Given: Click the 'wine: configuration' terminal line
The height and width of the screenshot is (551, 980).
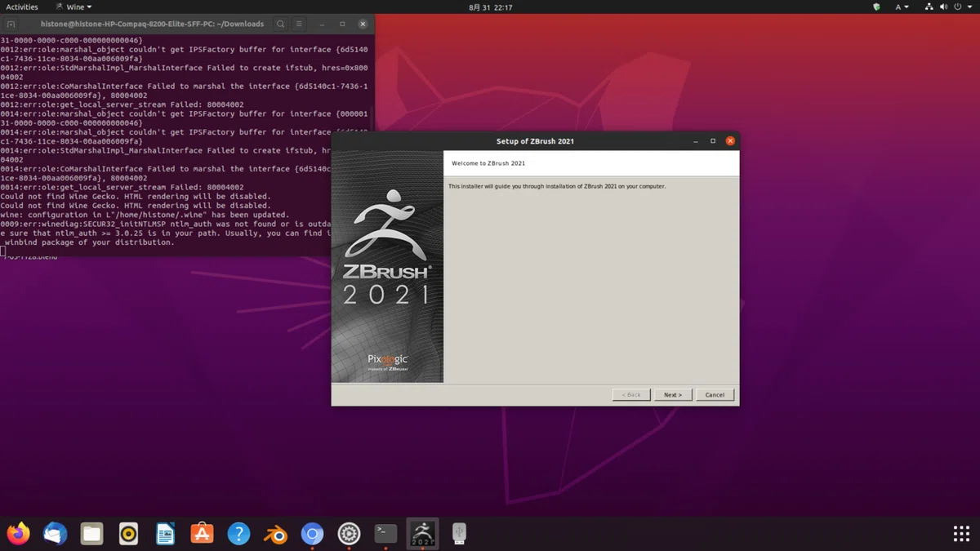Looking at the screenshot, I should tap(145, 215).
